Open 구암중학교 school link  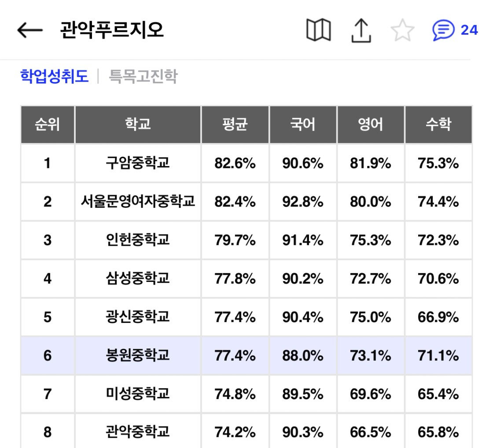point(138,163)
